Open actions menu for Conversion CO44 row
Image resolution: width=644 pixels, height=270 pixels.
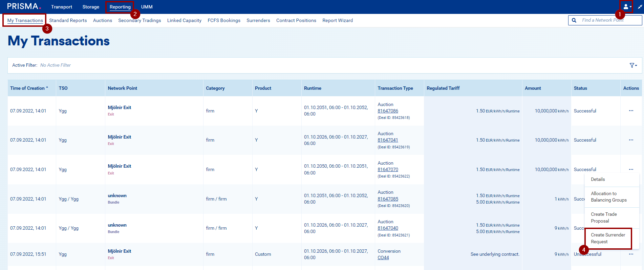pyautogui.click(x=631, y=254)
